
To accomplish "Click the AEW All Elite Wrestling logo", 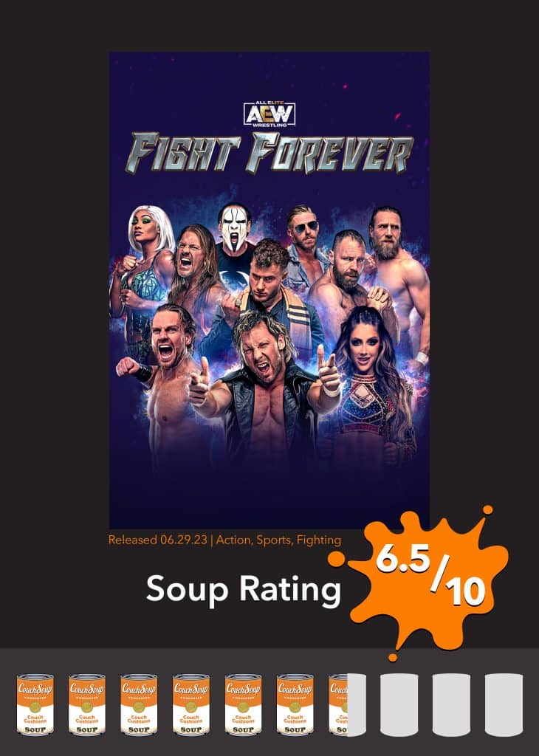I will [x=269, y=114].
